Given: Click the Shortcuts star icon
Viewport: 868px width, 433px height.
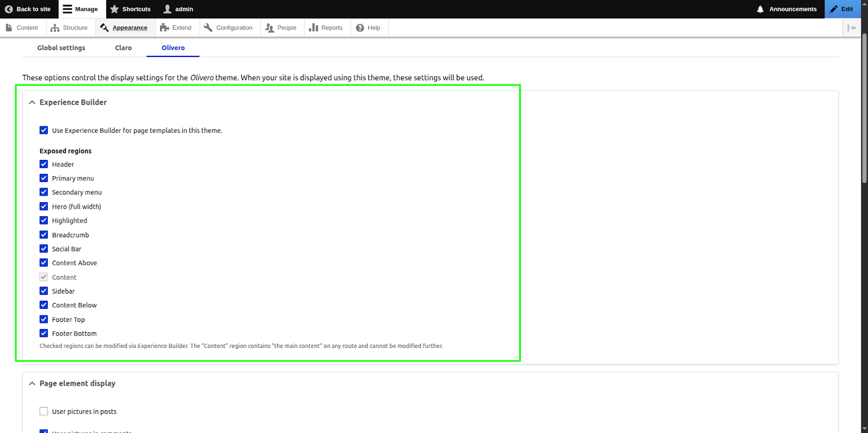Looking at the screenshot, I should tap(114, 9).
